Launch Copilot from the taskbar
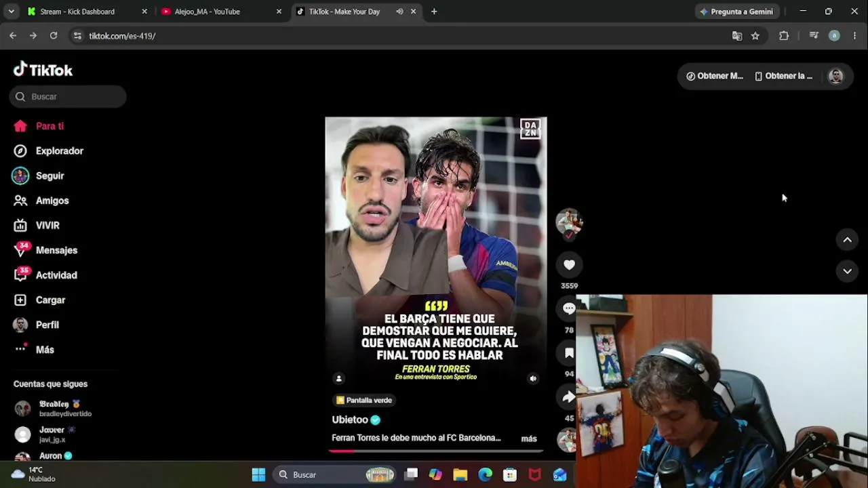This screenshot has height=488, width=868. 435,474
